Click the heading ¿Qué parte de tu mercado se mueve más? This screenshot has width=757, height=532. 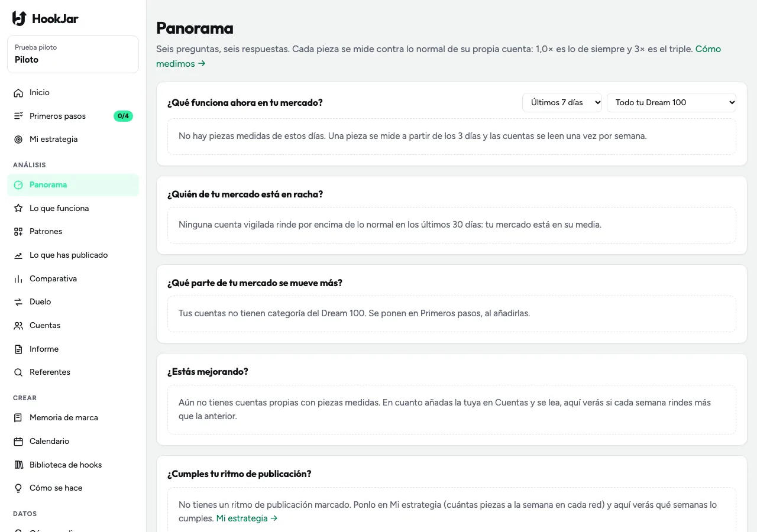255,283
